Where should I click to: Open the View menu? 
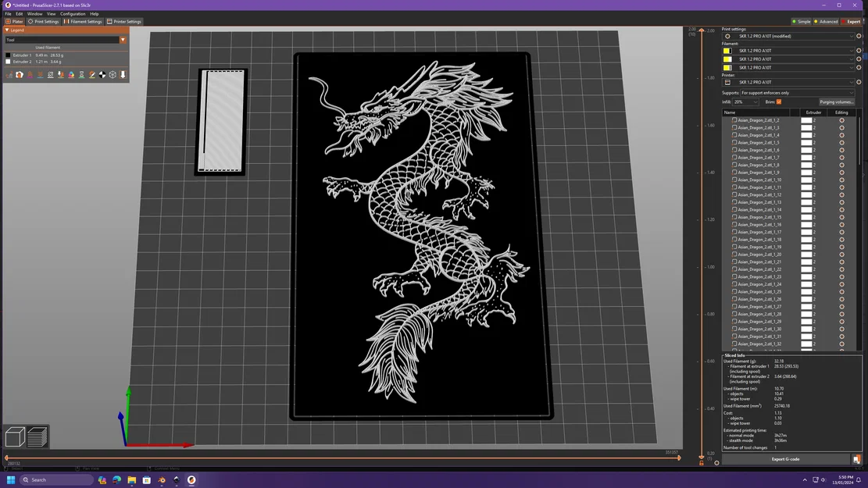51,14
